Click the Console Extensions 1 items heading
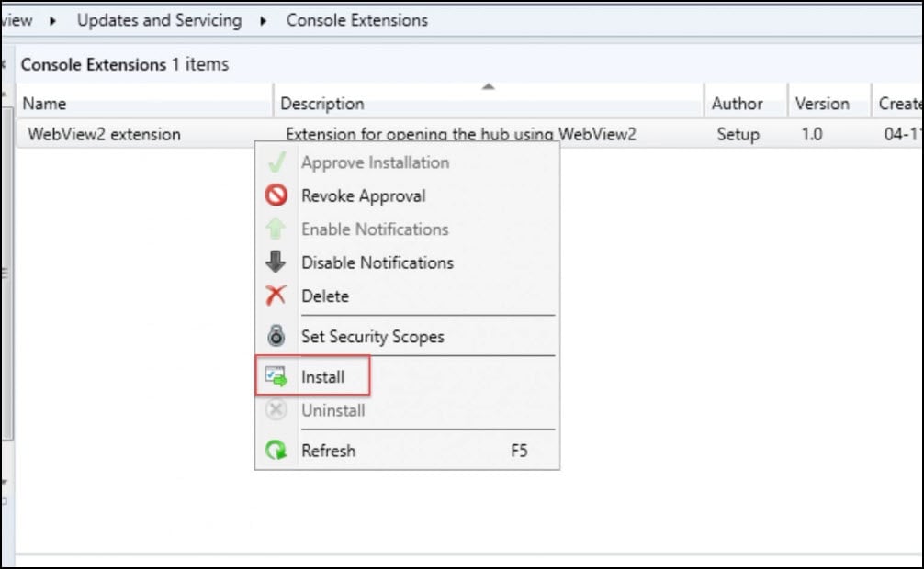Image resolution: width=924 pixels, height=569 pixels. click(x=125, y=64)
